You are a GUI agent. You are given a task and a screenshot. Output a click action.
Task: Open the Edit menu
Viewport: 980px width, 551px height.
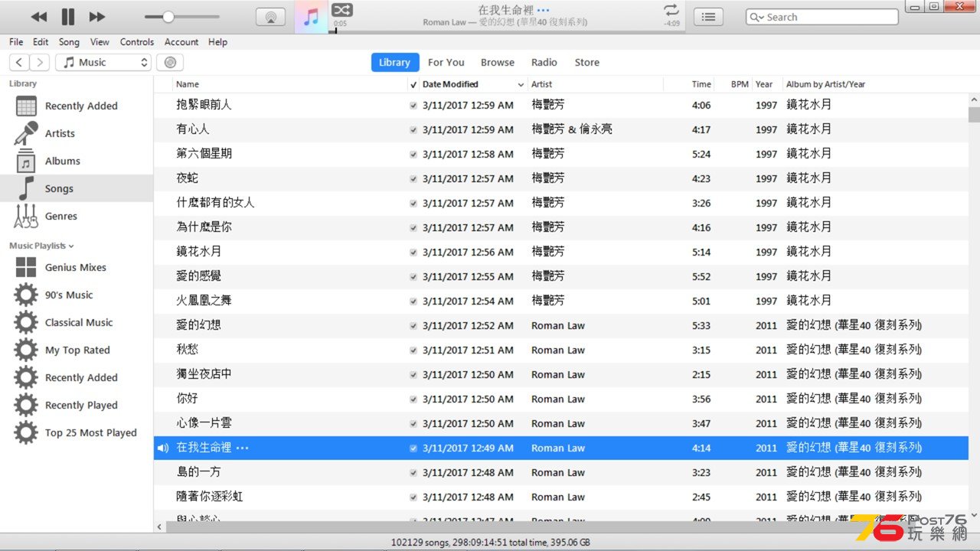[x=41, y=42]
